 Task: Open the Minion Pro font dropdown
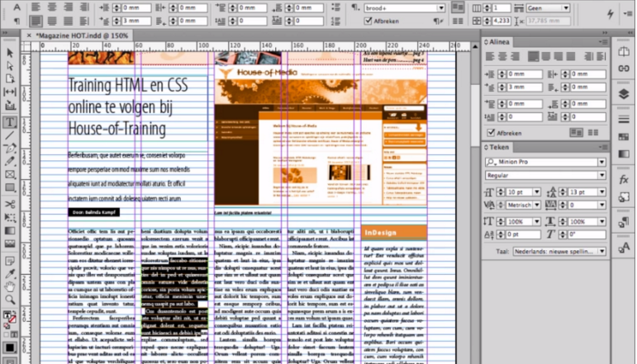coord(601,162)
